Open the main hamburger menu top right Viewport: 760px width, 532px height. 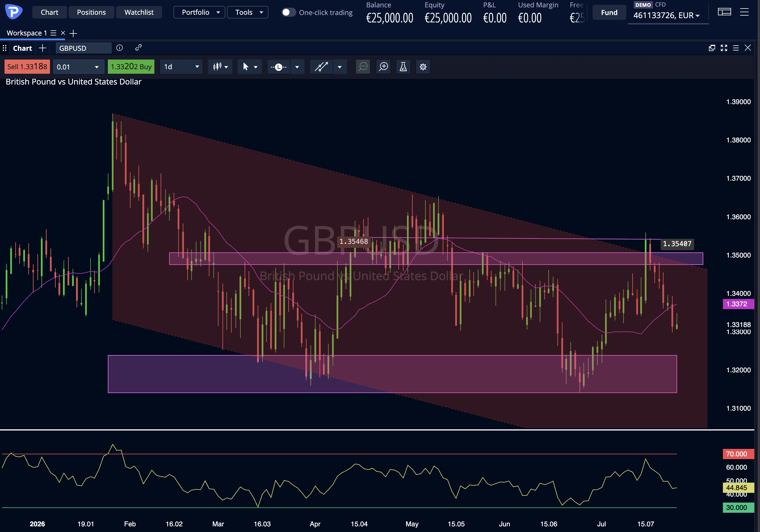tap(744, 12)
